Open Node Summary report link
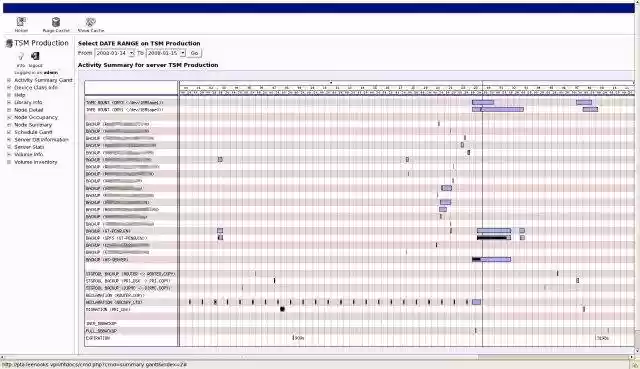This screenshot has height=369, width=640. pos(33,125)
